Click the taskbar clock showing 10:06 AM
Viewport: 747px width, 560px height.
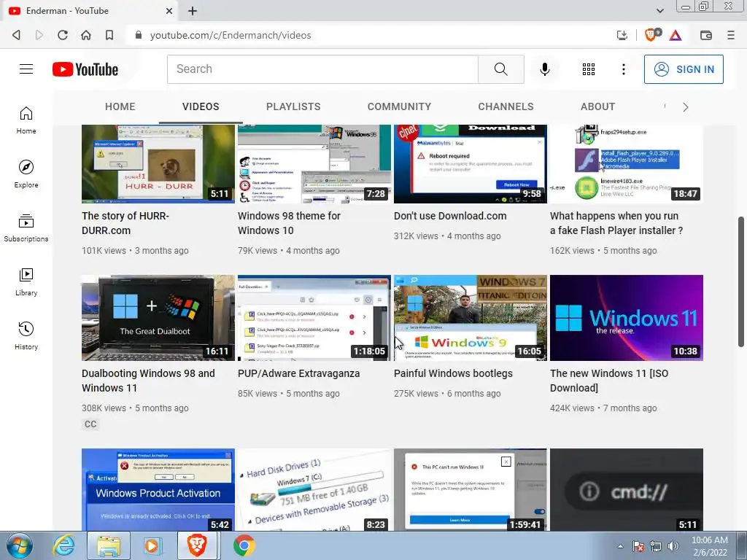[709, 546]
